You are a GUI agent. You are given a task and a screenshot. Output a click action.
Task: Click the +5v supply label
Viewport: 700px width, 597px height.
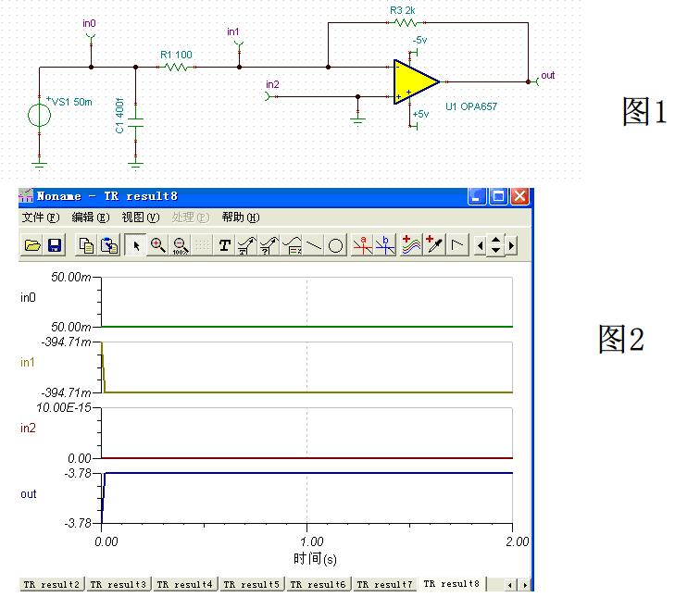(420, 114)
